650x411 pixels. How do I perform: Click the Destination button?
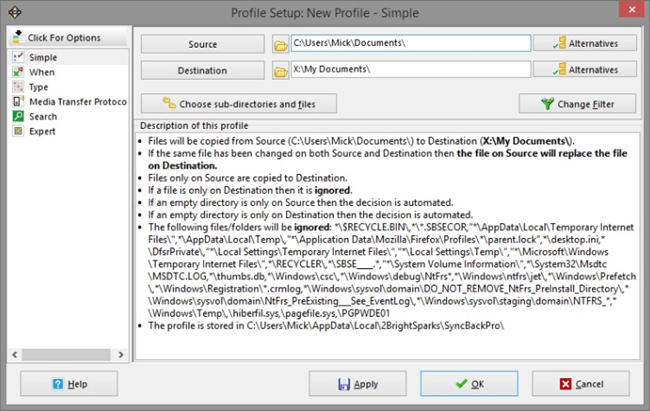click(202, 70)
